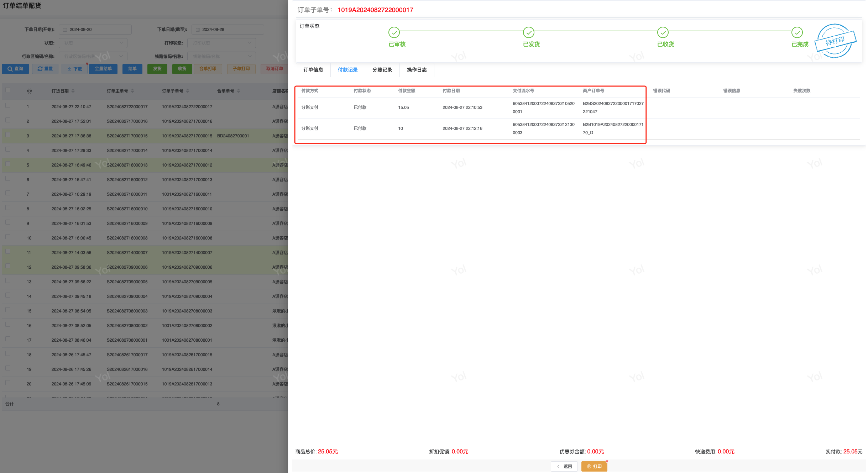868x473 pixels.
Task: Expand the 打印状态 dropdown
Action: (x=221, y=43)
